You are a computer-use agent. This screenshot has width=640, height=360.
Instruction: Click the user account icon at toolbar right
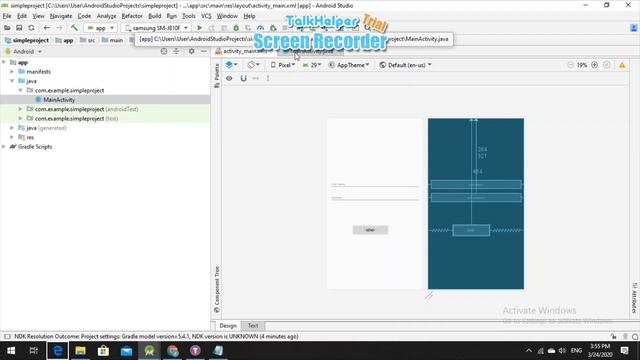point(633,28)
